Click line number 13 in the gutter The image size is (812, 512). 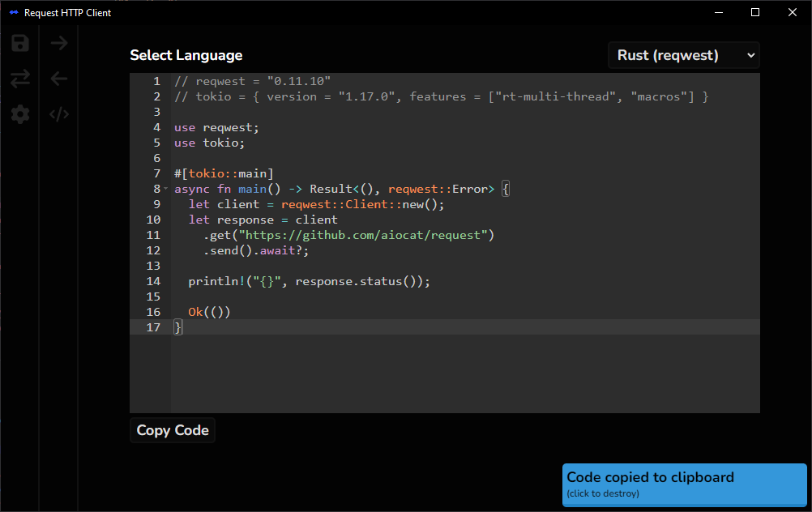(x=153, y=266)
